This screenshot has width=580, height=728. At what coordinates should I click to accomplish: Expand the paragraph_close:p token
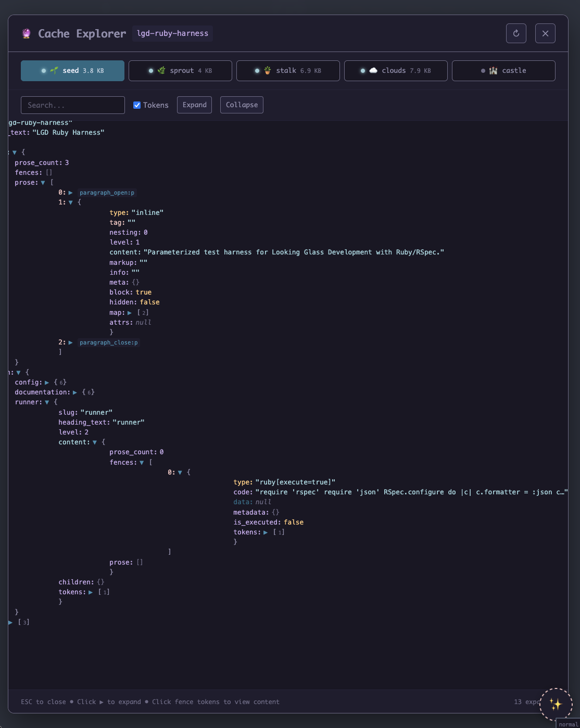(71, 342)
